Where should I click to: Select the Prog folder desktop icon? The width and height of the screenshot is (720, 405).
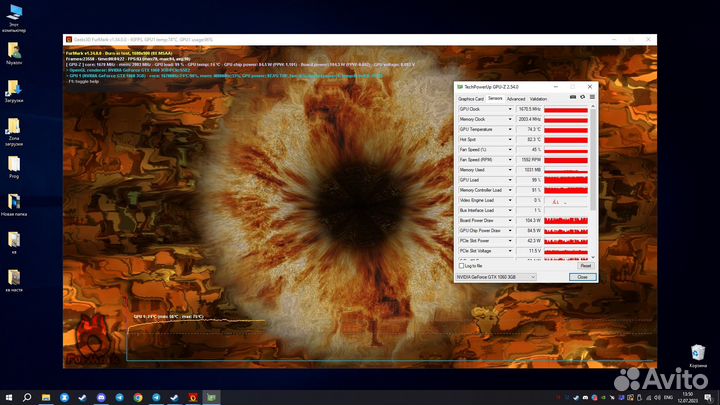pyautogui.click(x=14, y=167)
